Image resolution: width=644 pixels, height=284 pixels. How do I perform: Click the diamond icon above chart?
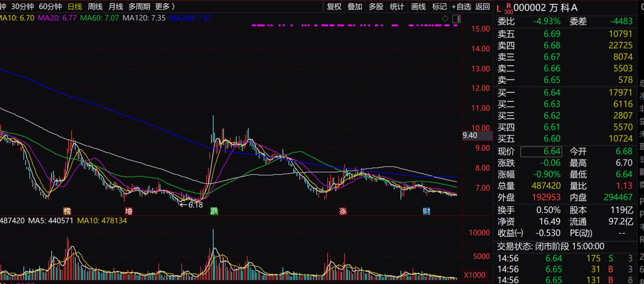pos(445,18)
